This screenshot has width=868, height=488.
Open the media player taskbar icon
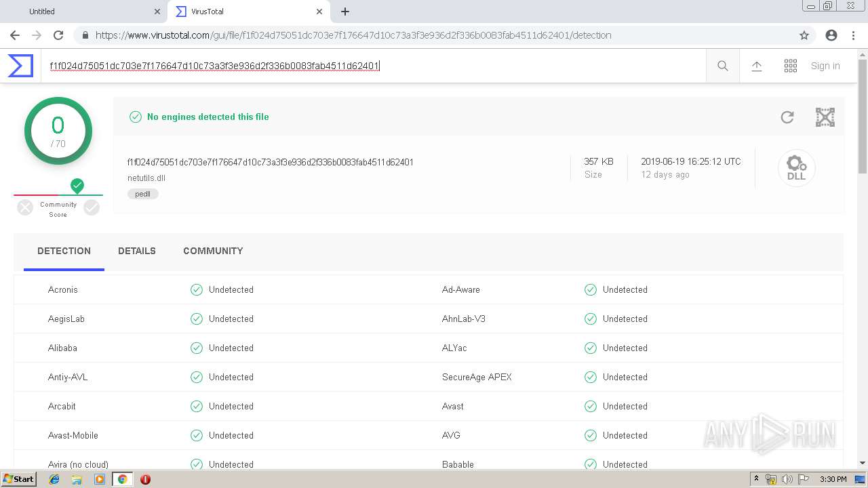(100, 479)
